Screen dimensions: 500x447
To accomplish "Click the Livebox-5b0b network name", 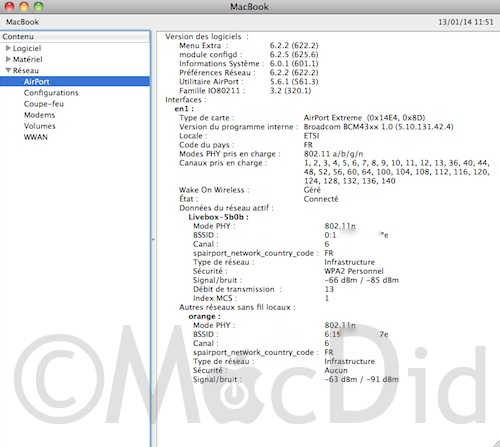I will pos(218,217).
